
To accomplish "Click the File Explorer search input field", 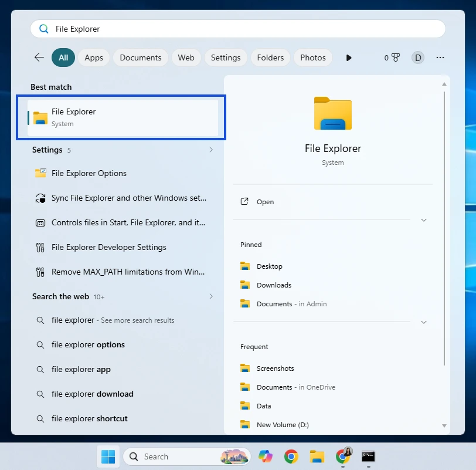I will click(x=237, y=29).
